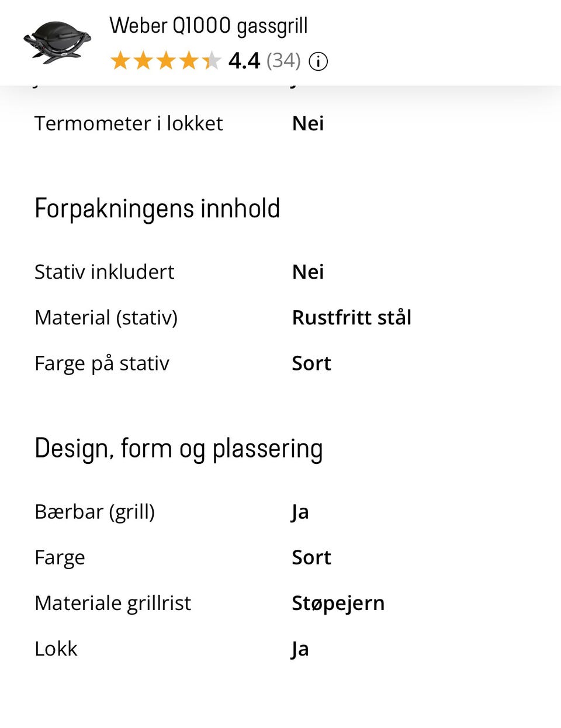Click the Material (stativ) label
Image resolution: width=561 pixels, height=728 pixels.
106,317
